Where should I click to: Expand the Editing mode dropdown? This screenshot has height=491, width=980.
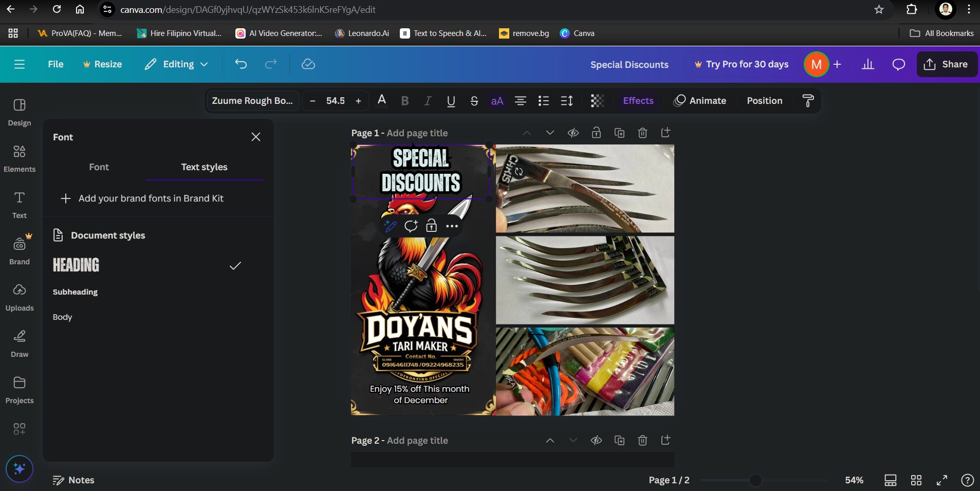[176, 64]
